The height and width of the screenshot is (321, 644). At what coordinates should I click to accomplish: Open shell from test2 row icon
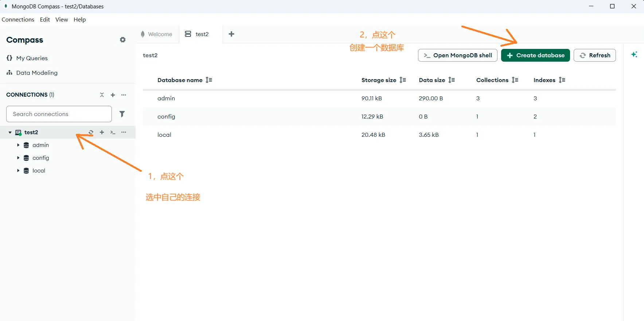[113, 132]
